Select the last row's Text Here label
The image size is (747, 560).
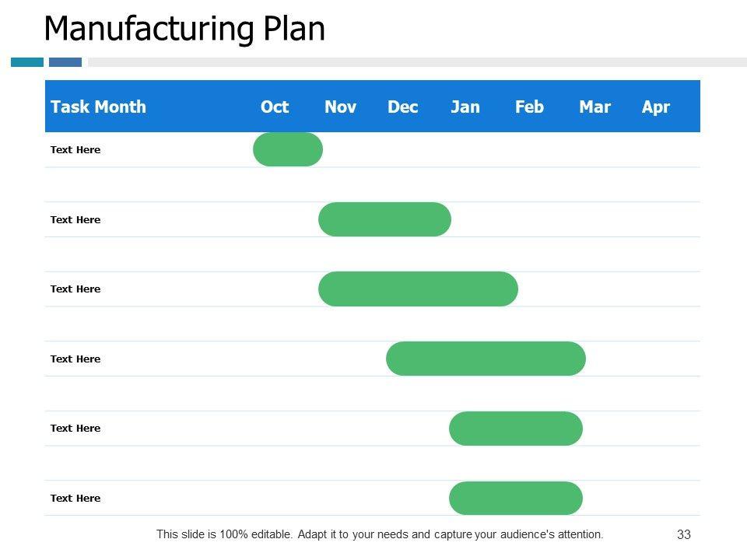pyautogui.click(x=75, y=499)
